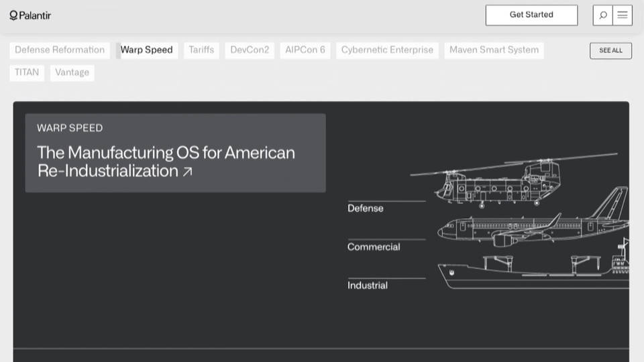The width and height of the screenshot is (644, 362).
Task: Open The Manufacturing OS for American Re-Industrialization link
Action: (166, 162)
